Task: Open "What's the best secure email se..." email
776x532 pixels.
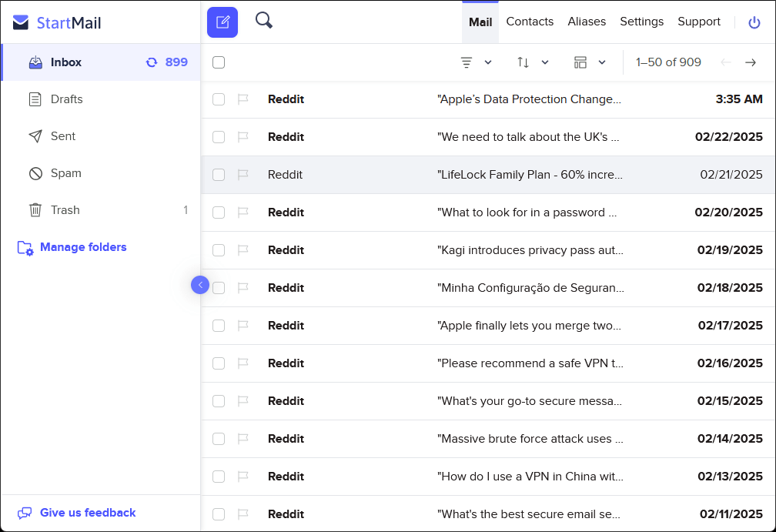Action: pyautogui.click(x=529, y=514)
